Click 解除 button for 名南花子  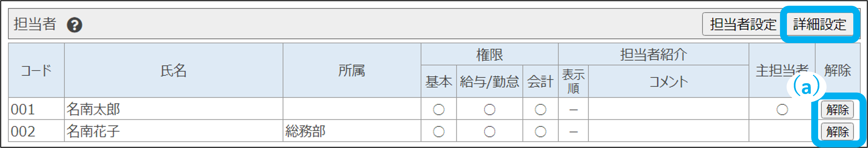837,131
